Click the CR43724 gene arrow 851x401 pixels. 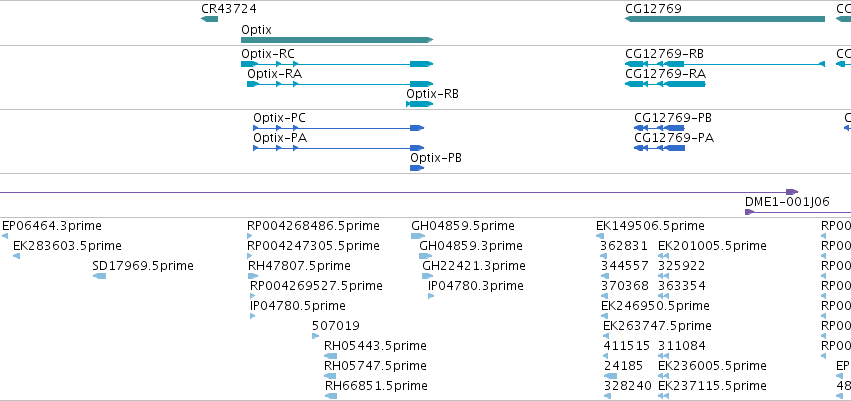point(209,19)
